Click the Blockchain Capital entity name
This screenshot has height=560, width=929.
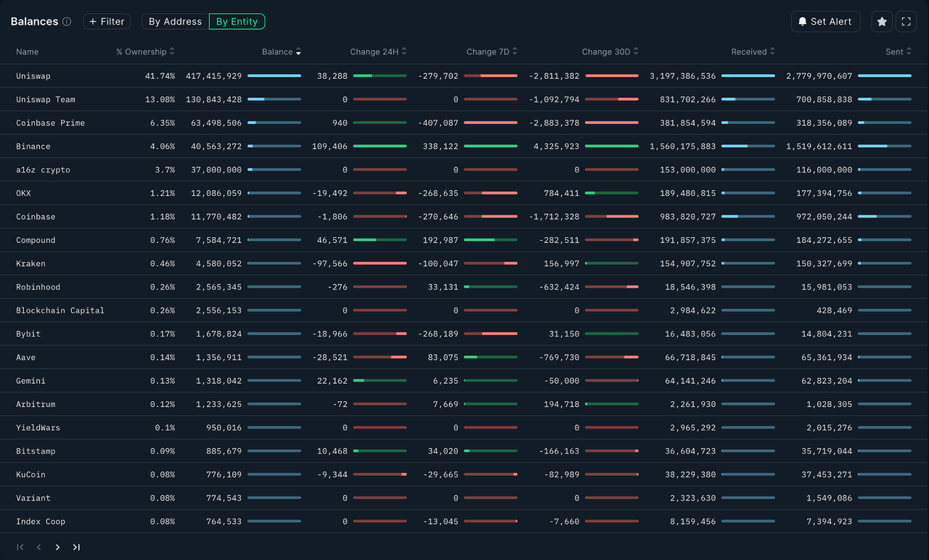click(60, 310)
